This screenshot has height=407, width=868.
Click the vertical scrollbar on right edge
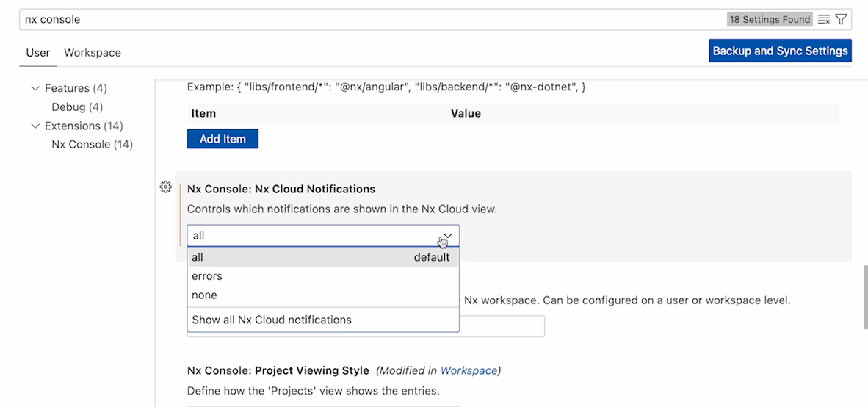(864, 297)
